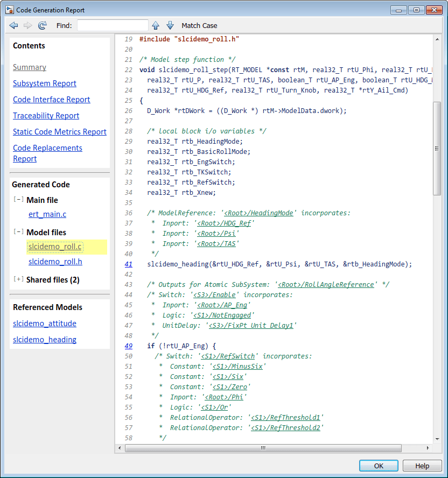Go back with the left arrow icon

[13, 25]
